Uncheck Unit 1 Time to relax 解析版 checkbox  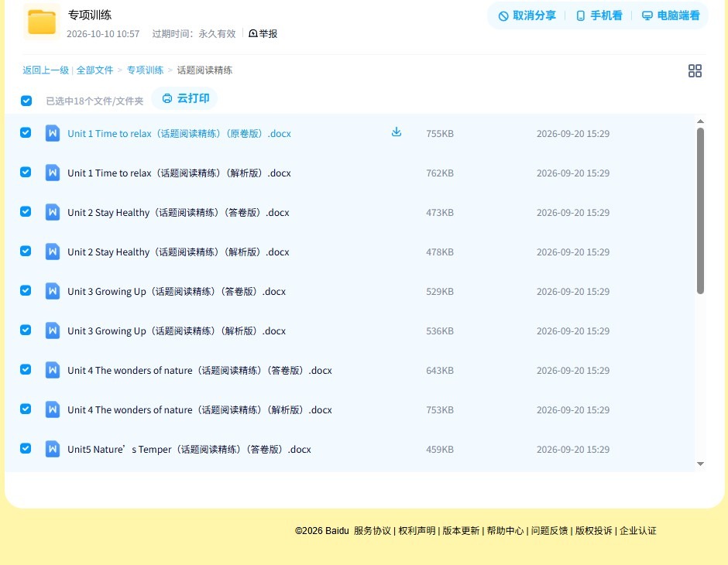[x=26, y=172]
